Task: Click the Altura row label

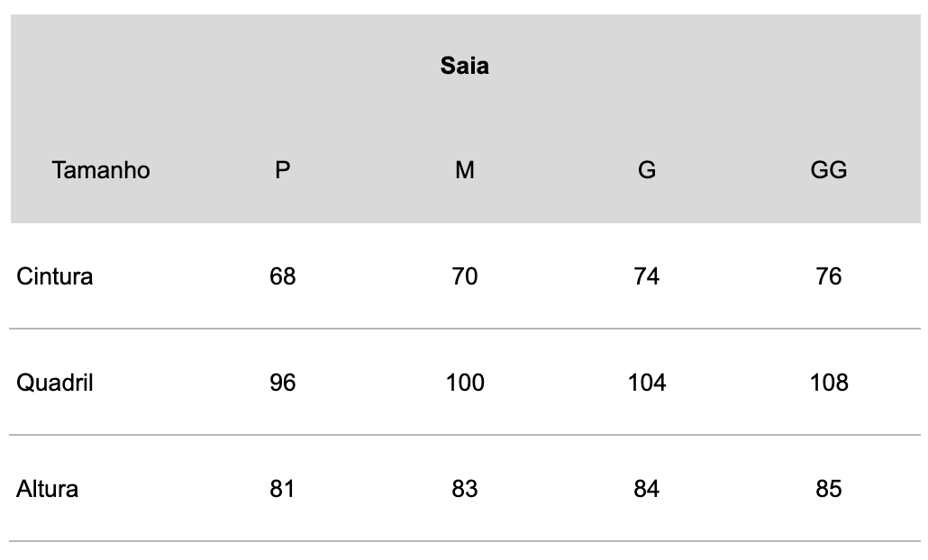Action: [48, 489]
